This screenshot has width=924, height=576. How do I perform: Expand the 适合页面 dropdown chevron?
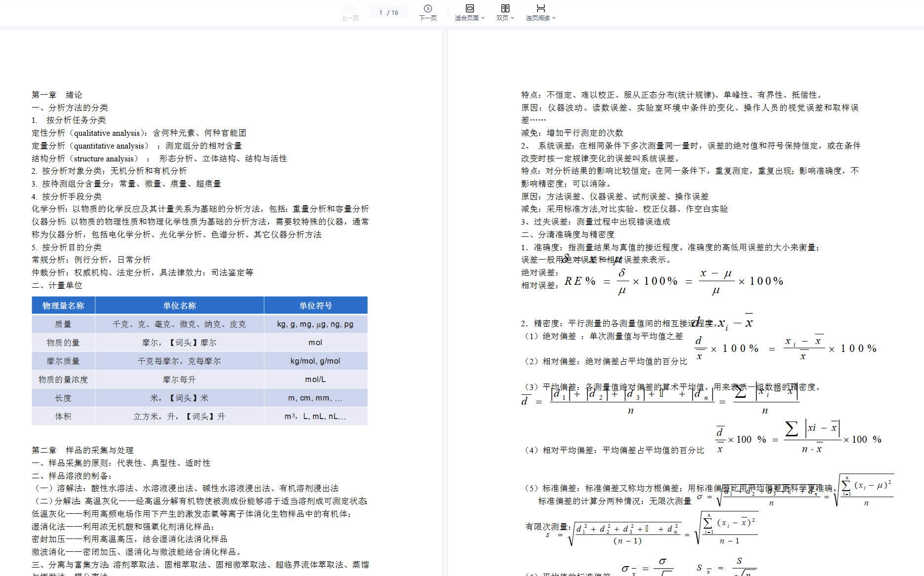(x=483, y=18)
